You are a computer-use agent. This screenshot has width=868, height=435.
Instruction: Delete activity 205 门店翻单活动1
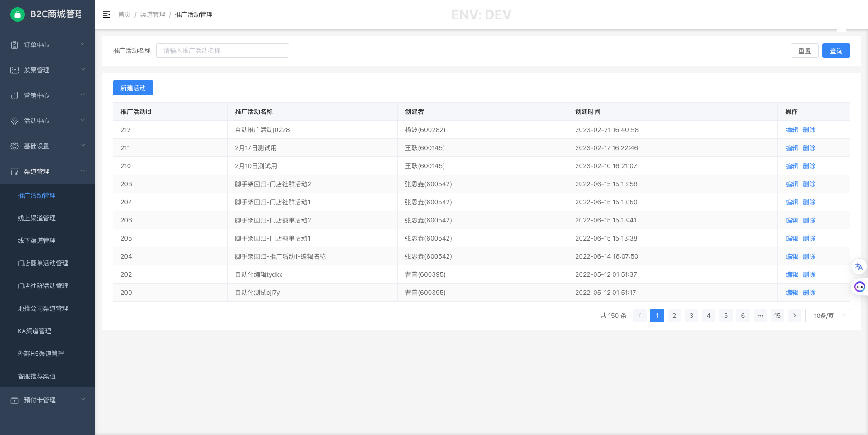coord(809,238)
